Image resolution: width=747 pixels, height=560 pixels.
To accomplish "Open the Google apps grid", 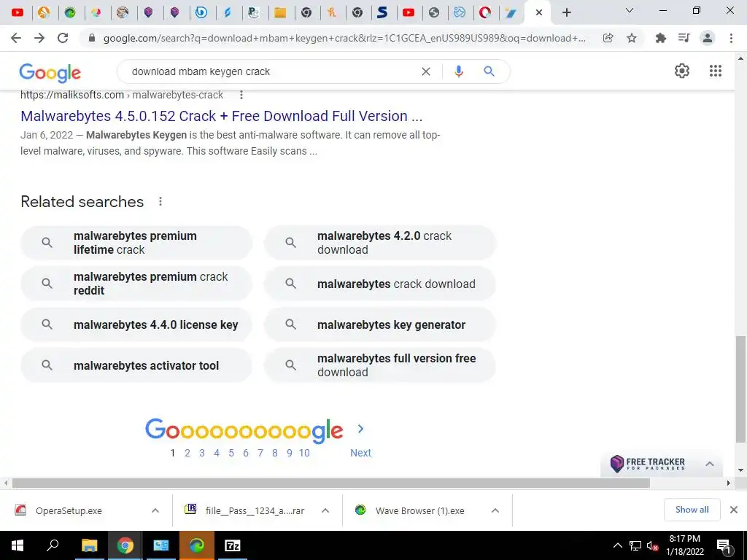I will (716, 71).
